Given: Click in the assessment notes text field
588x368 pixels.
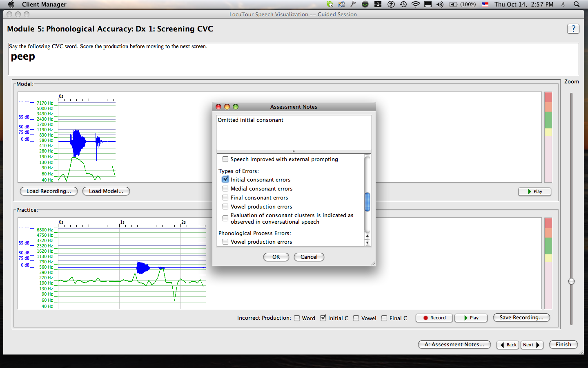Looking at the screenshot, I should (x=294, y=132).
